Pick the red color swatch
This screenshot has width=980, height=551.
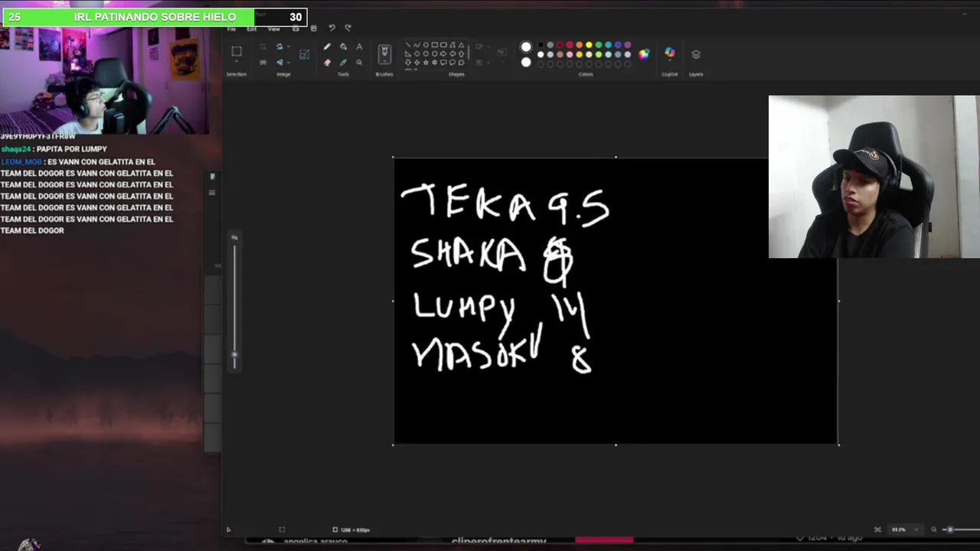(x=570, y=44)
